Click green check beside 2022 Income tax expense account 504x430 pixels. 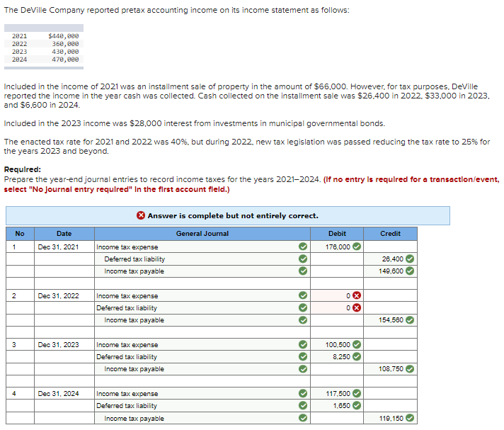302,295
